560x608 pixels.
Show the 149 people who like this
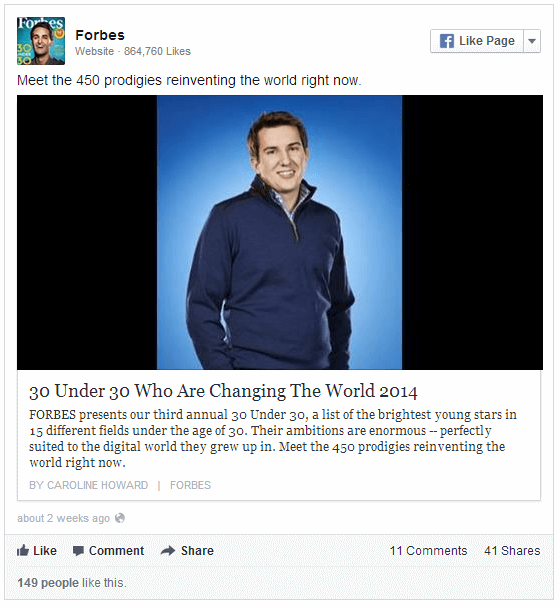48,582
